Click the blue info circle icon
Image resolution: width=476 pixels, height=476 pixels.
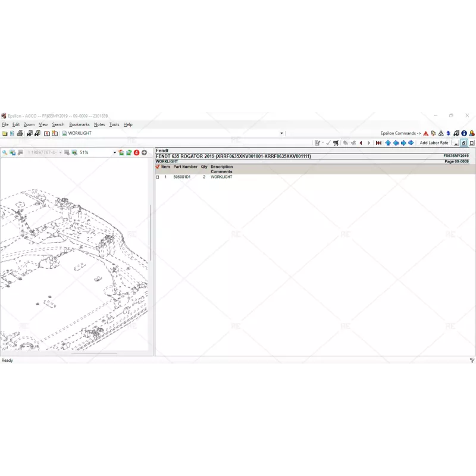pos(464,133)
